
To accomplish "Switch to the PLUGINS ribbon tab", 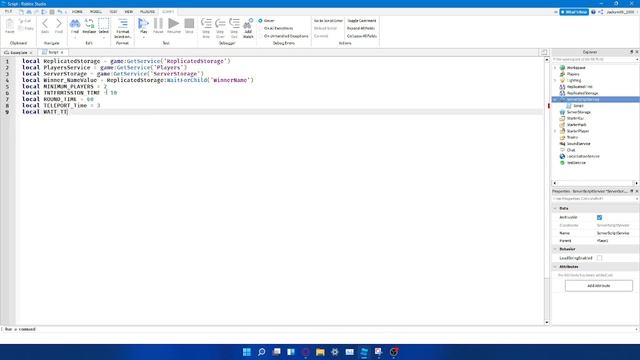I will pyautogui.click(x=147, y=12).
